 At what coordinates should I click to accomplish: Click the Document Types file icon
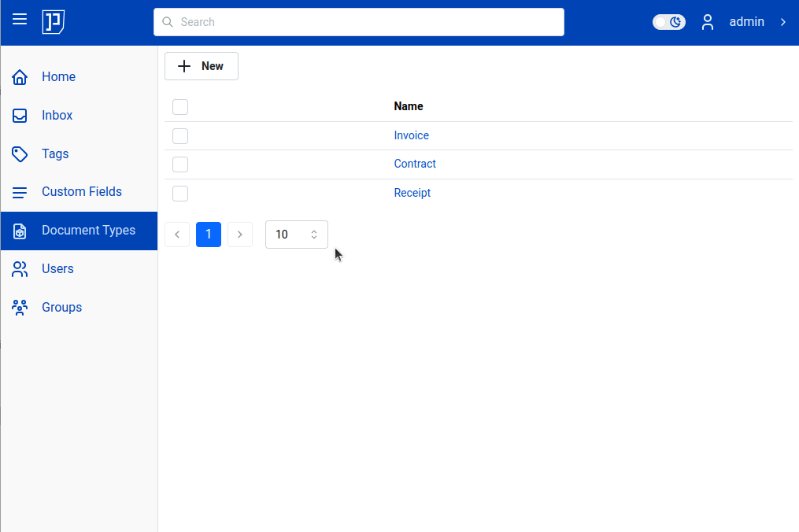(x=20, y=231)
